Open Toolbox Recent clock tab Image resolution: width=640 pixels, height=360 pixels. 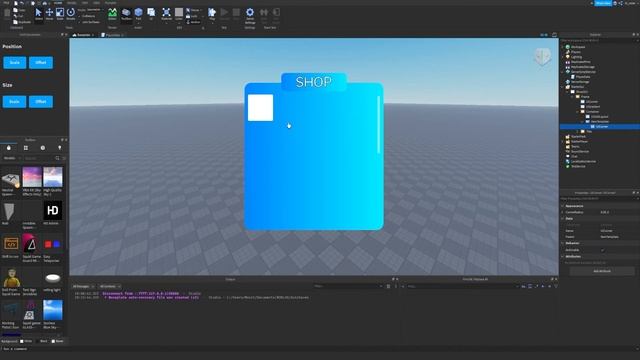(42, 148)
